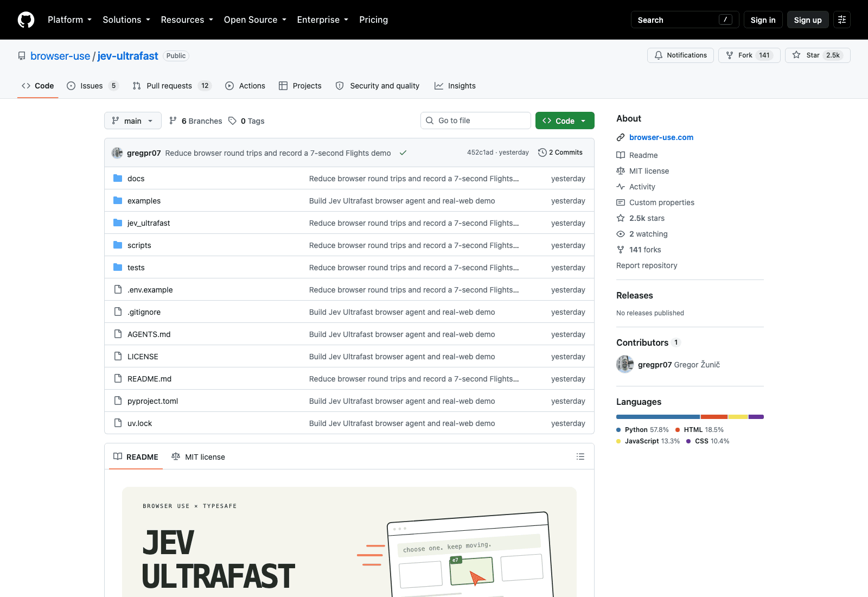Click the Sign up button
Screen dimensions: 868x597
(808, 20)
